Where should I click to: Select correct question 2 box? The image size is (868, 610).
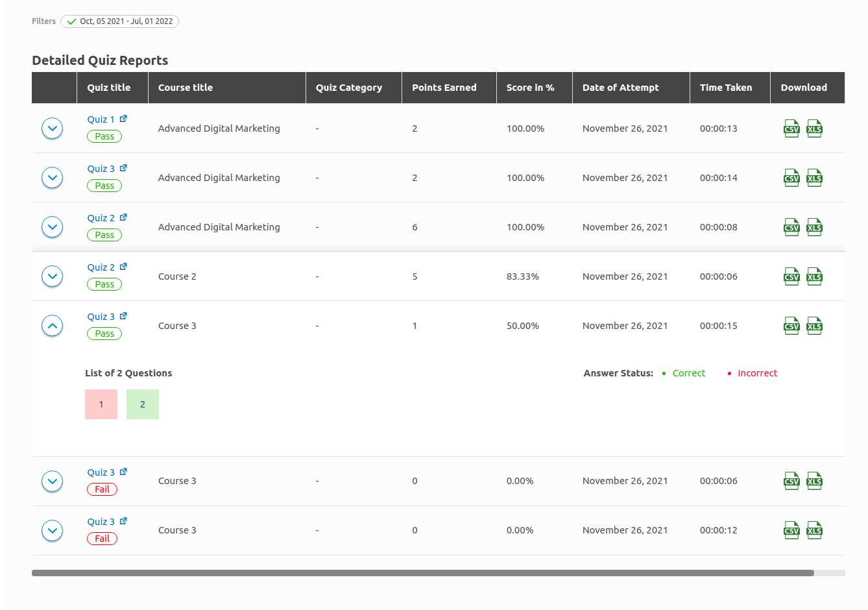point(143,404)
